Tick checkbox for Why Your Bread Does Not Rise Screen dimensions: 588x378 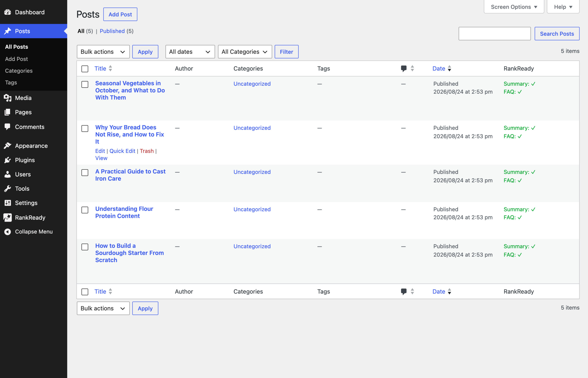(x=85, y=128)
